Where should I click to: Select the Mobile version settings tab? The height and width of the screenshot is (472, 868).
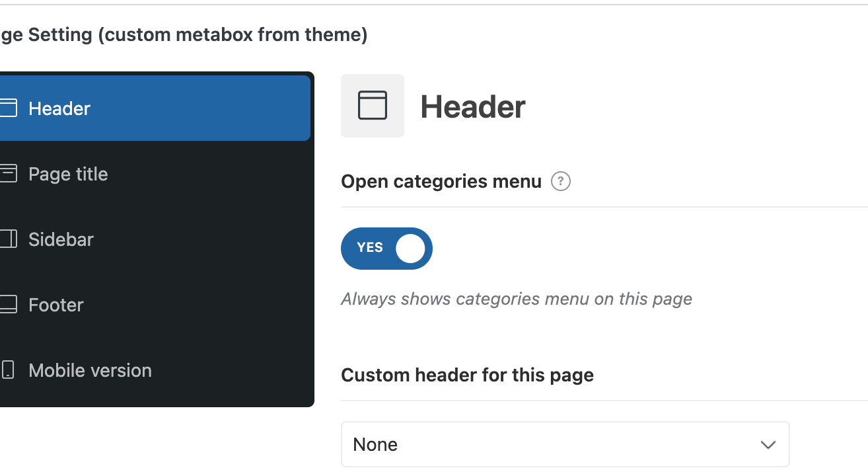[90, 370]
